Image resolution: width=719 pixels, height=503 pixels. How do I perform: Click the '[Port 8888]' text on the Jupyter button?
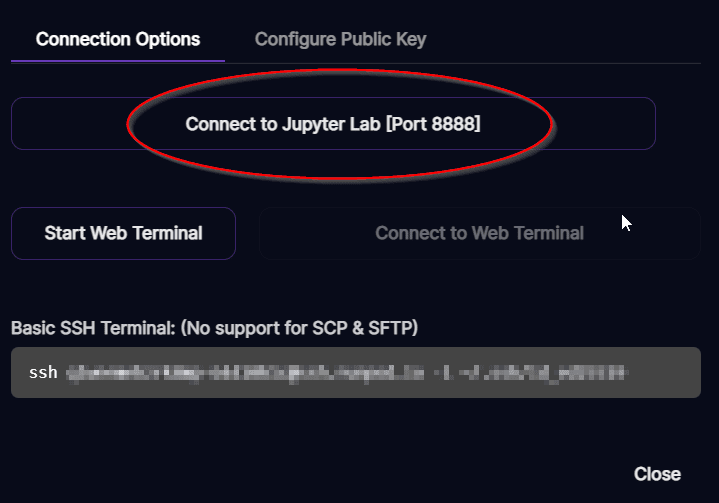tap(433, 124)
